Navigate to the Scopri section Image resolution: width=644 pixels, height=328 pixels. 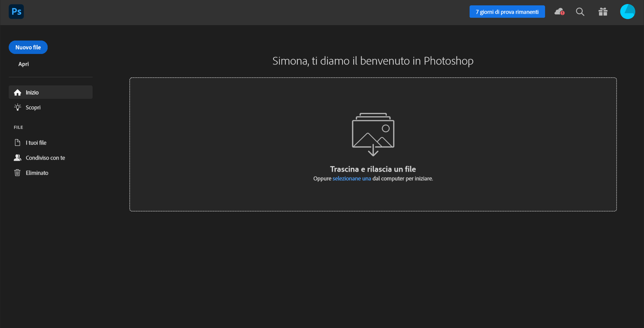pyautogui.click(x=33, y=107)
